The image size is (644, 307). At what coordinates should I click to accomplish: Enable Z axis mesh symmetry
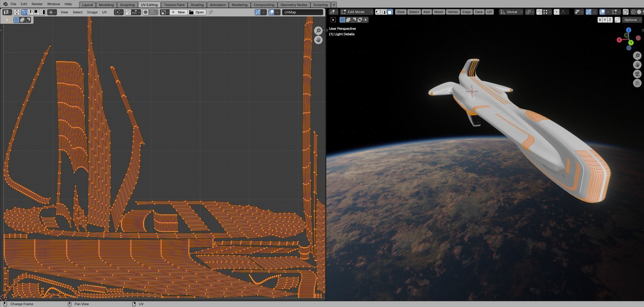click(x=610, y=20)
